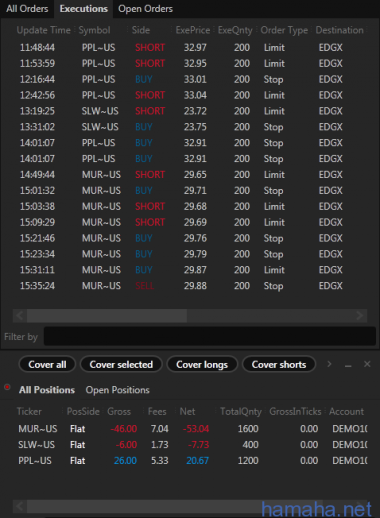The height and width of the screenshot is (518, 380).
Task: Select the Executions tab
Action: (x=84, y=9)
